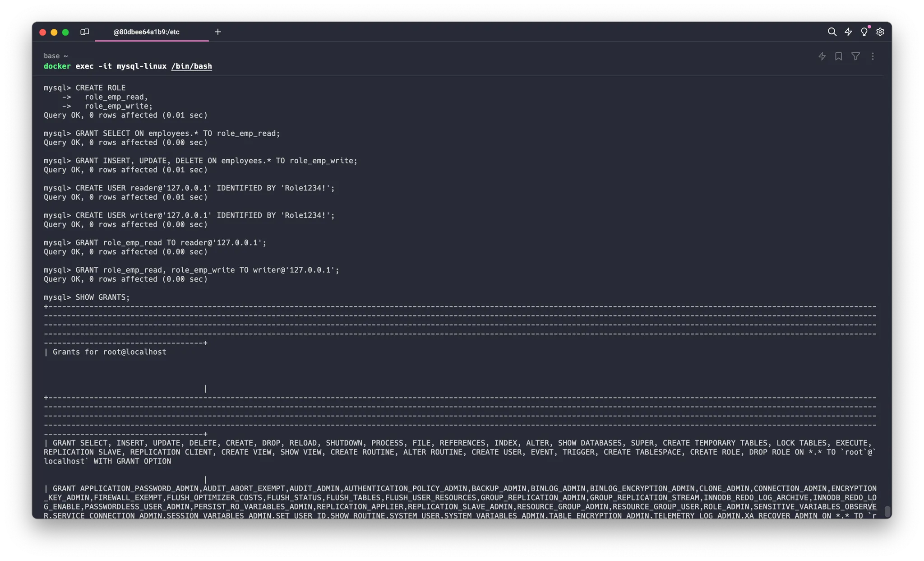Click the block's lightning AI icon
This screenshot has height=561, width=924.
pos(822,56)
